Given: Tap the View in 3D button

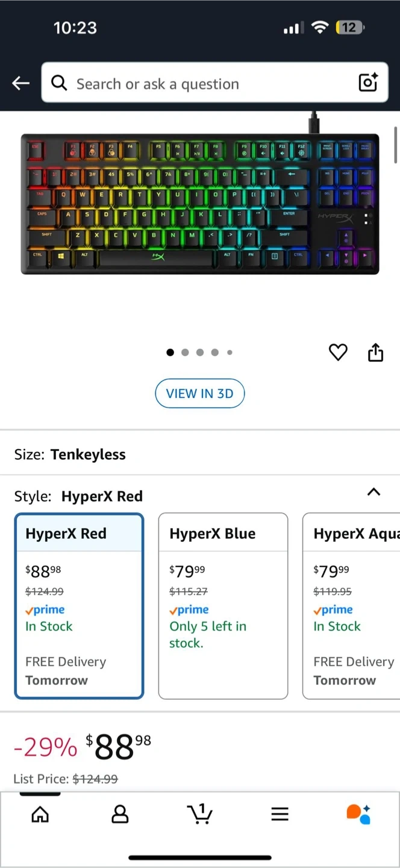Looking at the screenshot, I should tap(200, 394).
